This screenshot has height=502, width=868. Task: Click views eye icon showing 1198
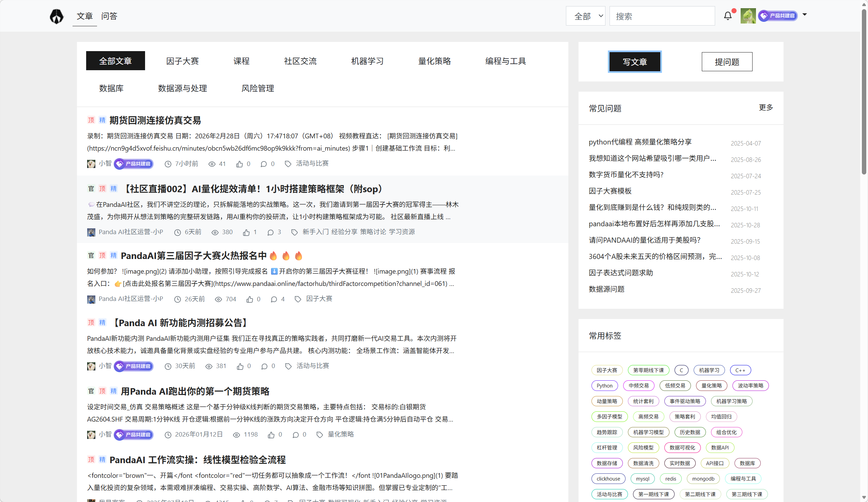coord(236,435)
